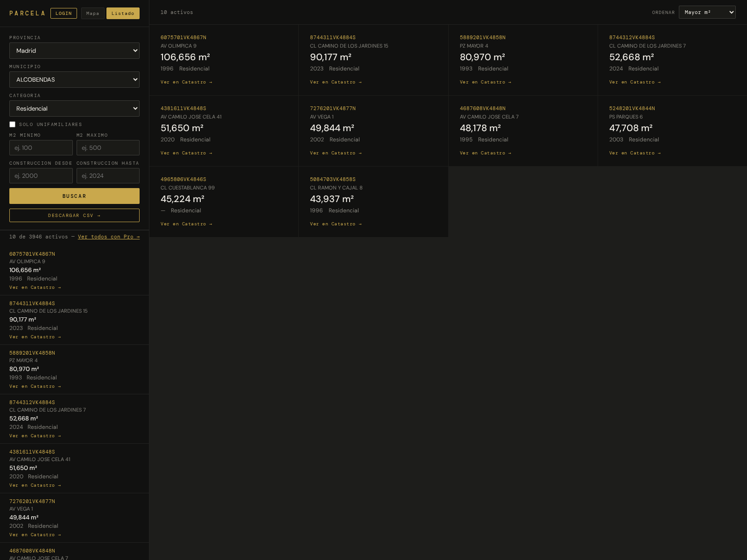Open the Municipio dropdown showing ALCOBENDAS
The image size is (747, 560).
[74, 79]
